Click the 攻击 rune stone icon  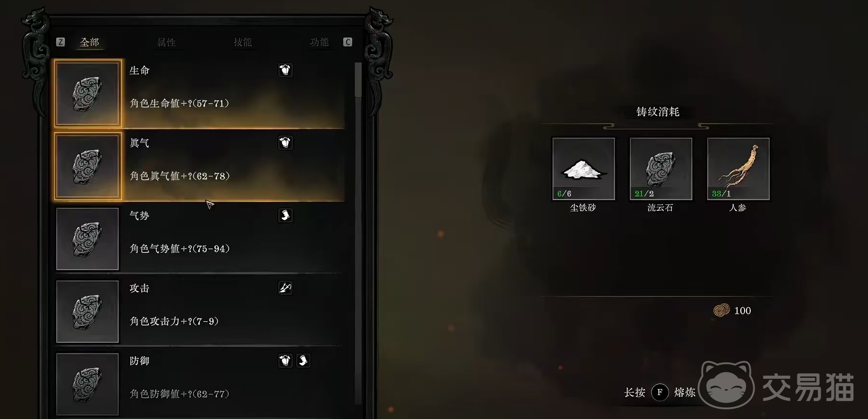coord(88,311)
